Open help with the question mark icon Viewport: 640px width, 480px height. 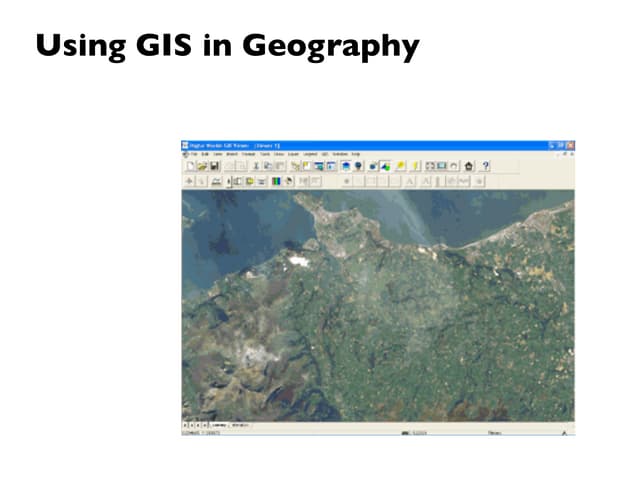click(x=486, y=166)
